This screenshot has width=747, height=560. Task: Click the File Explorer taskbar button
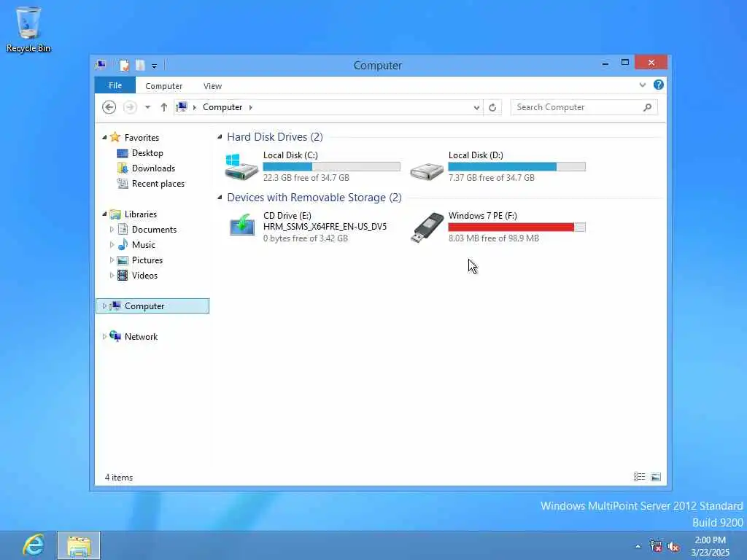(79, 545)
